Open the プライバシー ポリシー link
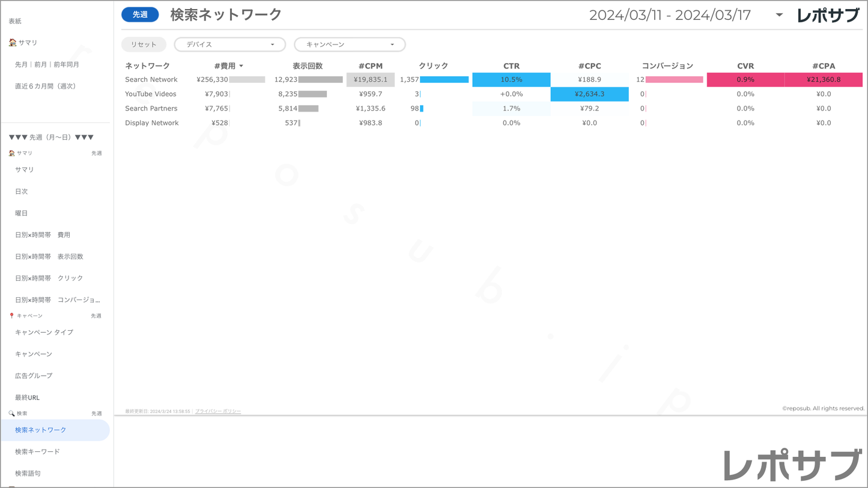The width and height of the screenshot is (868, 488). [217, 411]
